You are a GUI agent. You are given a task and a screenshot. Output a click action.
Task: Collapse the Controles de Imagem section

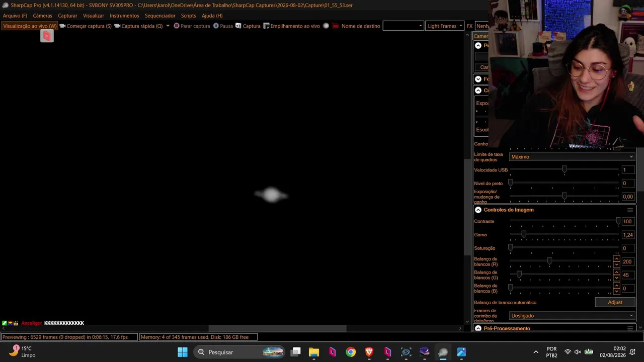tap(478, 210)
